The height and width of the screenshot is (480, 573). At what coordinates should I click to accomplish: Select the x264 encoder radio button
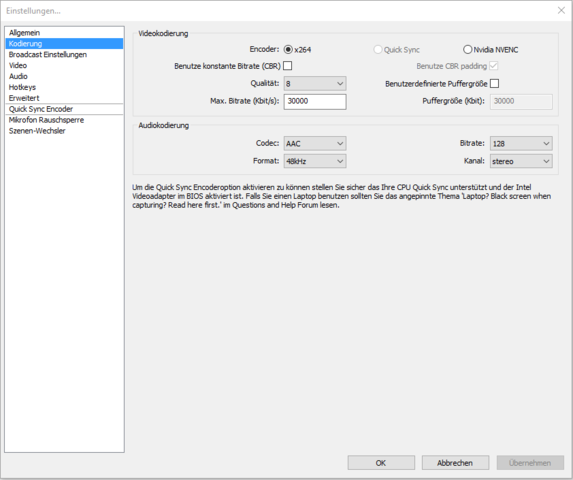(x=288, y=49)
